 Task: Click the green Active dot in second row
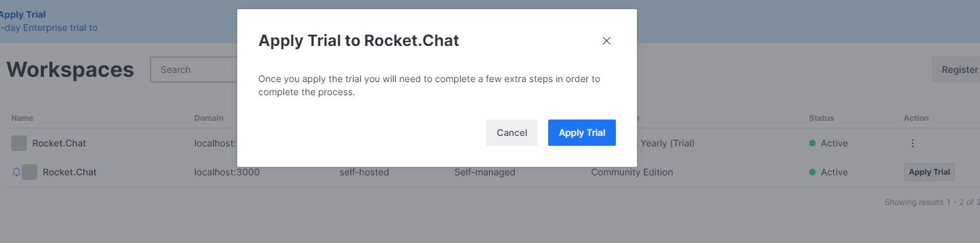tap(812, 172)
